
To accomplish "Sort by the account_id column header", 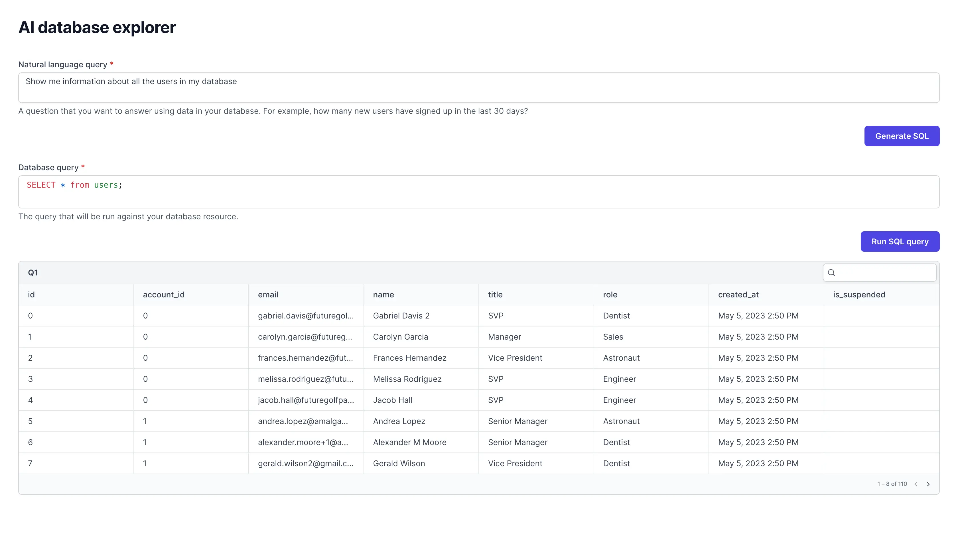I will (191, 295).
